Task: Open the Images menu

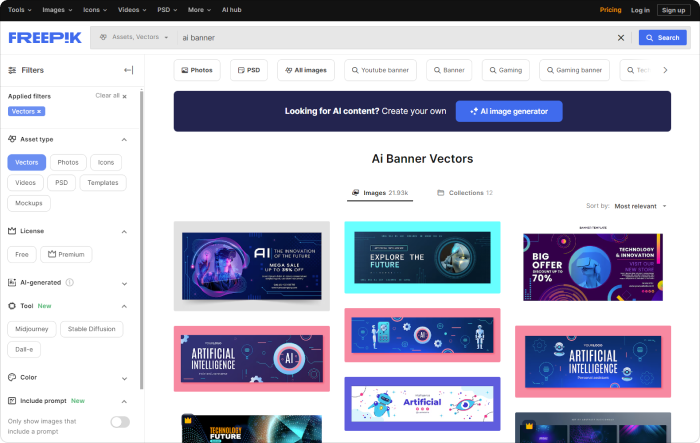Action: coord(57,10)
